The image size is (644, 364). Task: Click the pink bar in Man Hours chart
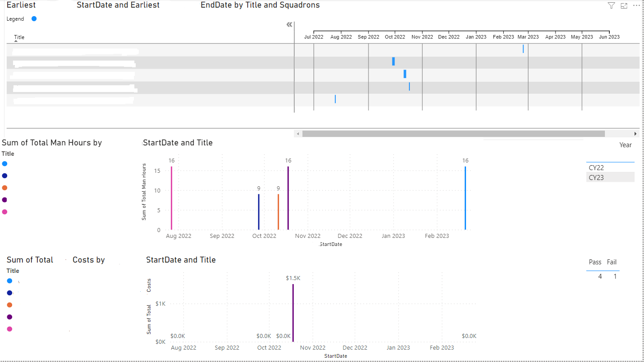171,198
